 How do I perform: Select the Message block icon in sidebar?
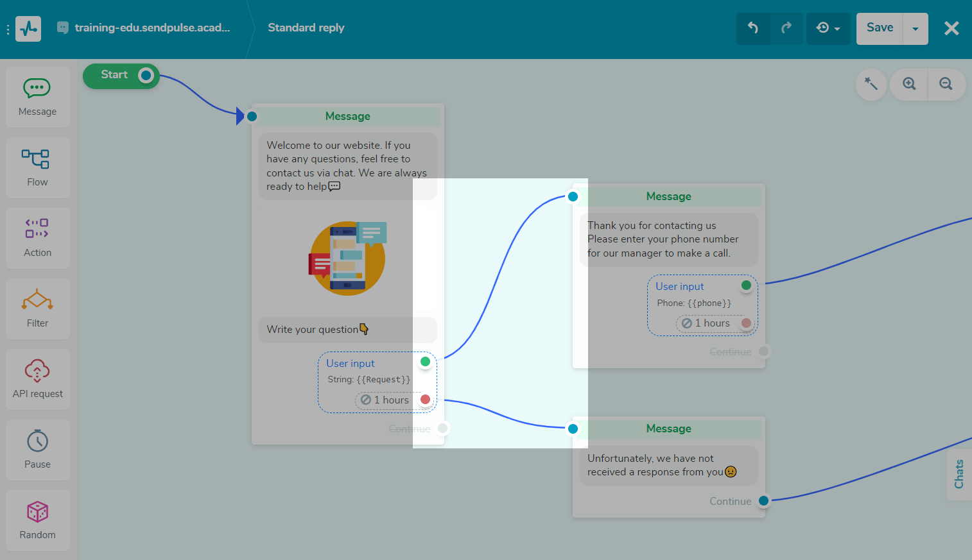(x=37, y=96)
